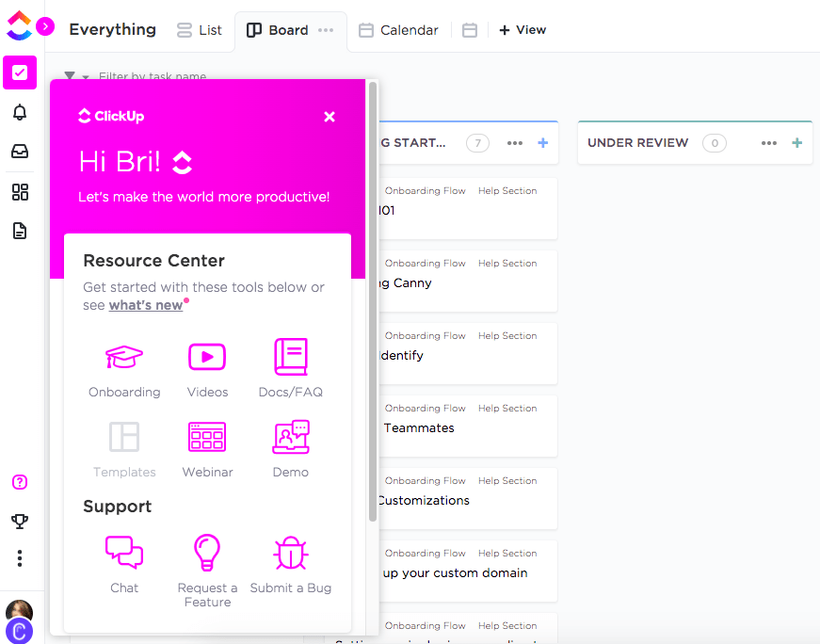
Task: Click Onboarding Flow breadcrumb on Teammates card
Action: point(425,408)
